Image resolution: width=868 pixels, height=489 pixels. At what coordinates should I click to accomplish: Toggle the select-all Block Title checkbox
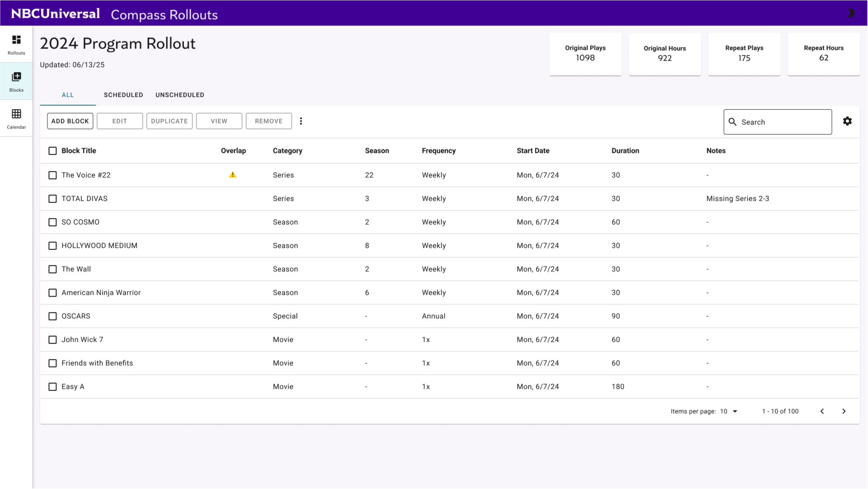point(52,151)
